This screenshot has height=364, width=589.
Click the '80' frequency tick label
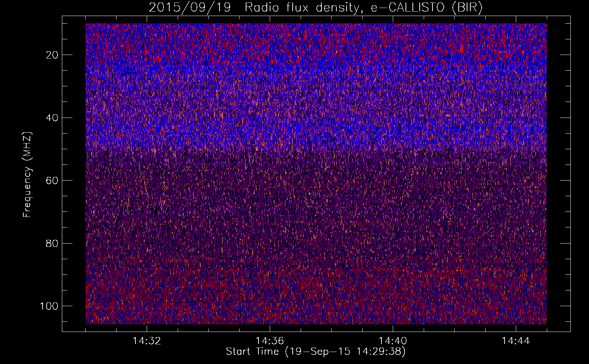[x=52, y=244]
